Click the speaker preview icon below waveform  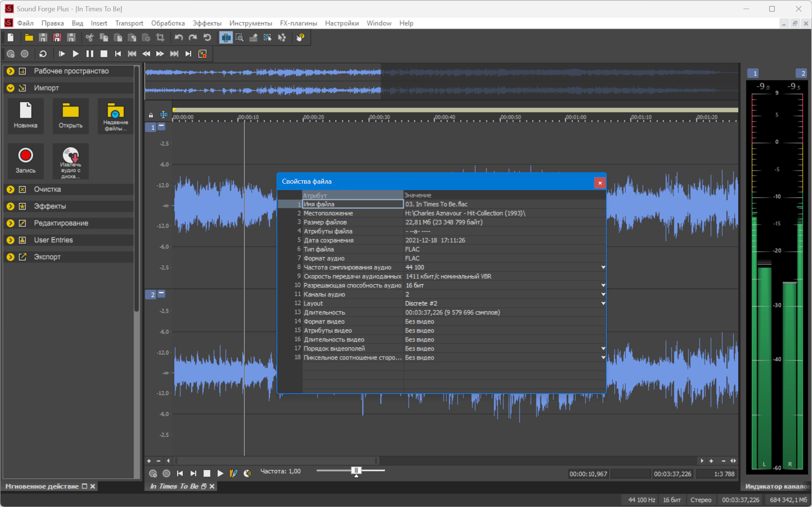pos(247,474)
